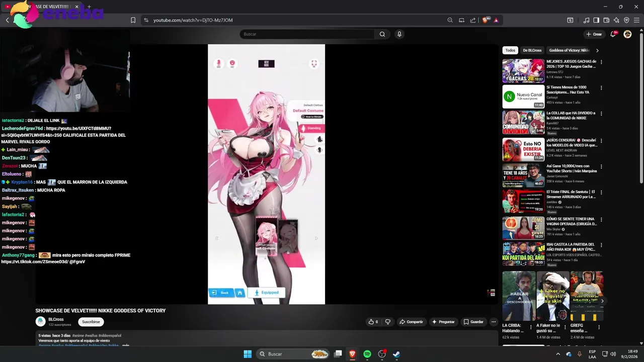Open COMUNIDAD DIVIDIDA Nikke video thumbnail

tap(523, 122)
